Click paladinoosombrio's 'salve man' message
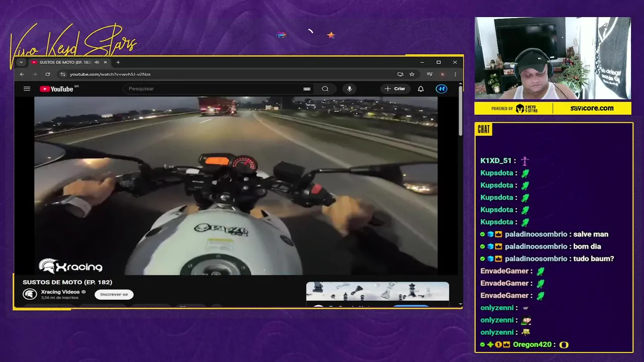This screenshot has width=644, height=362. pyautogui.click(x=591, y=234)
